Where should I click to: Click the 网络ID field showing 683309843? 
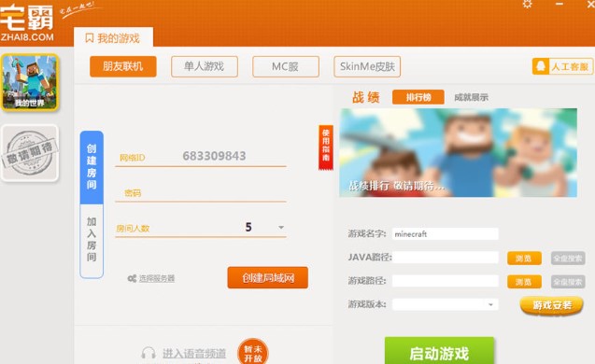pyautogui.click(x=201, y=156)
